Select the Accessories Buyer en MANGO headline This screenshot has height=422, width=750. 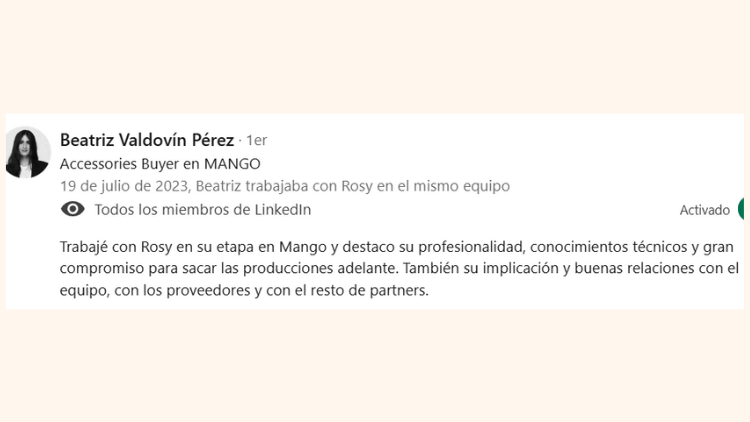(160, 164)
